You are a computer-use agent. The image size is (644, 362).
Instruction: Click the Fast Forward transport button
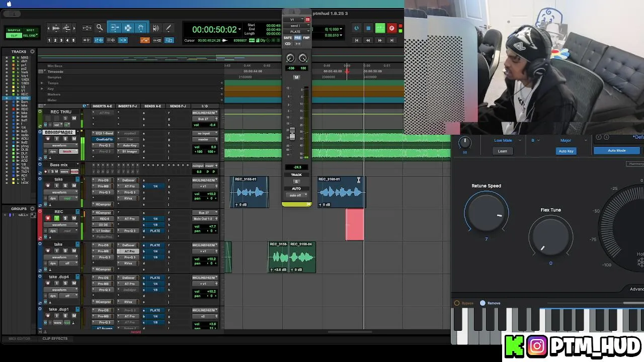click(x=380, y=40)
